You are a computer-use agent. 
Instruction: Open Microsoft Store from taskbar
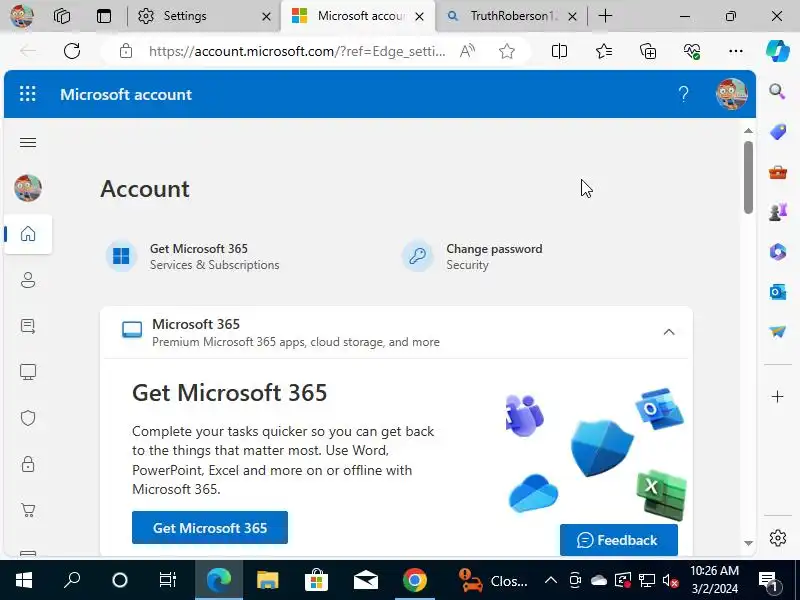(x=316, y=580)
